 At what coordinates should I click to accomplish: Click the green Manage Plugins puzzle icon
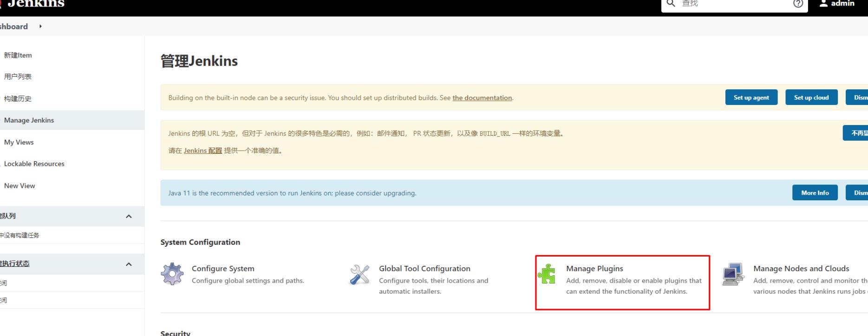(547, 274)
